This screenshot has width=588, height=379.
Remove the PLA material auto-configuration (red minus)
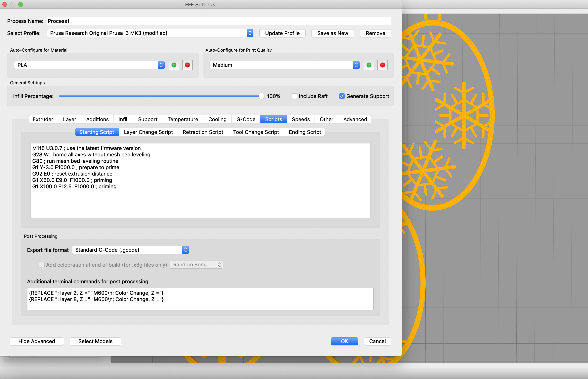187,65
